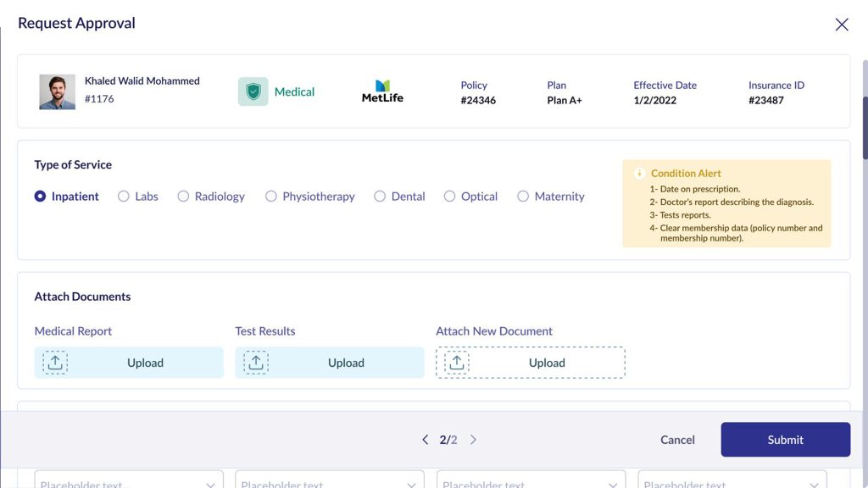Image resolution: width=868 pixels, height=488 pixels.
Task: Click the Khaled Walid Mohammed name
Action: point(142,80)
